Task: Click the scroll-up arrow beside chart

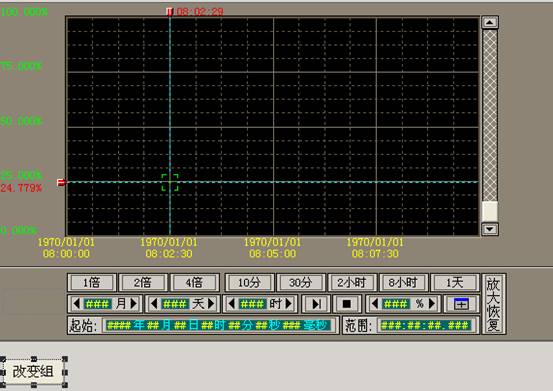Action: [x=490, y=23]
